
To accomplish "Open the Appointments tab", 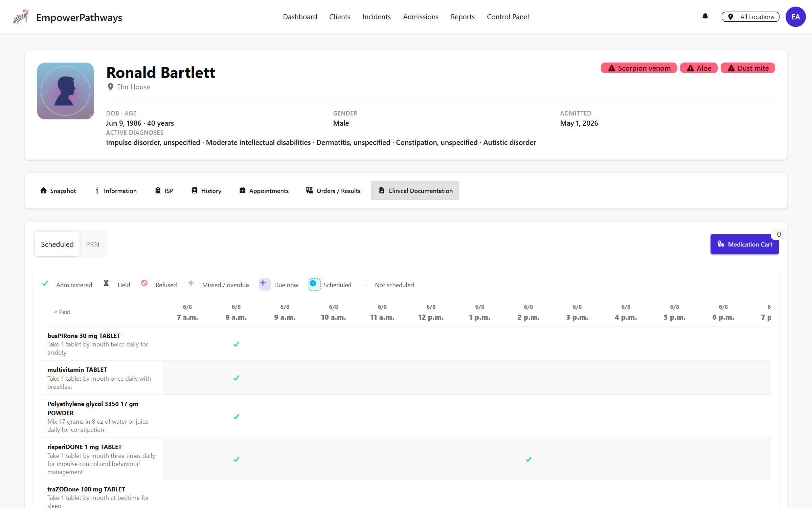I will 264,191.
